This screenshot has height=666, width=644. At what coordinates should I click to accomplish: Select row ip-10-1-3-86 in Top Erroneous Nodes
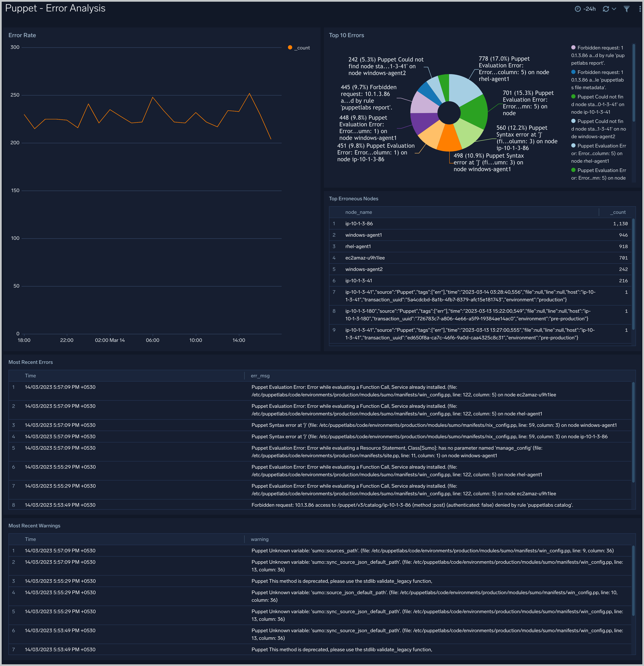pyautogui.click(x=480, y=224)
